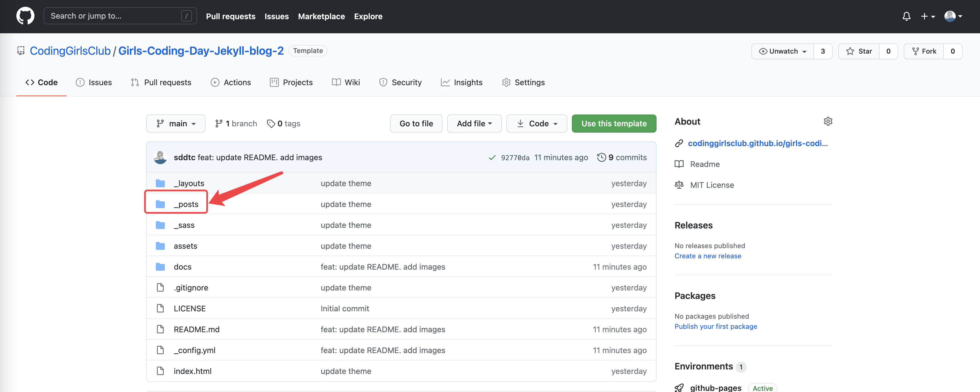Click the GitHub octocat logo

pos(25,16)
